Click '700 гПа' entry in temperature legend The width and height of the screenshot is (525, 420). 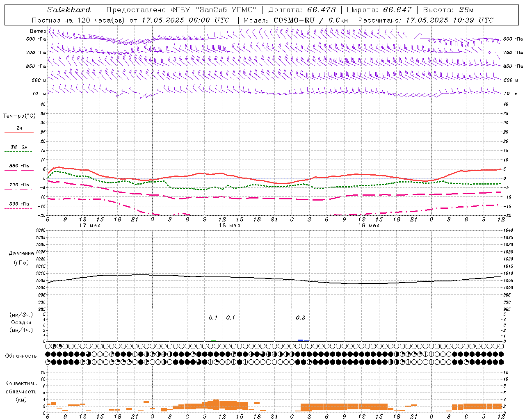tap(19, 185)
